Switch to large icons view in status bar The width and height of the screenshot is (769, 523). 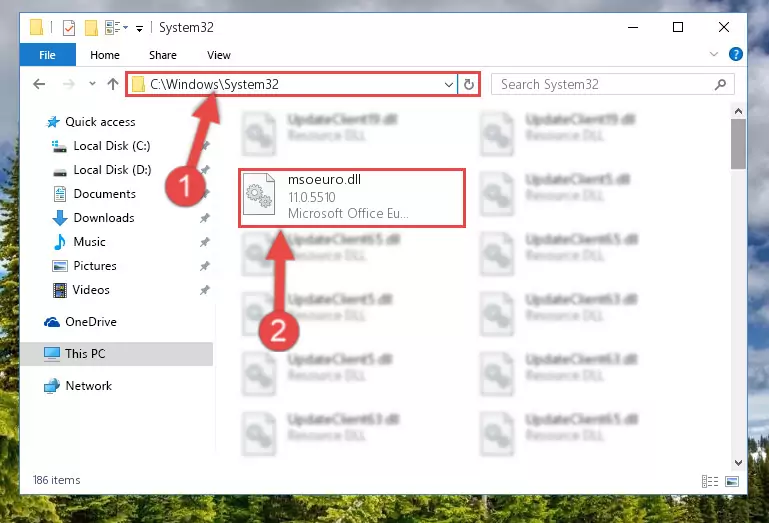732,481
